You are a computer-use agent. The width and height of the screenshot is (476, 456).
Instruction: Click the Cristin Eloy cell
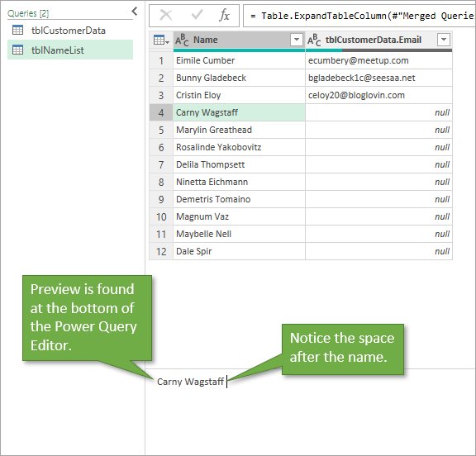239,95
